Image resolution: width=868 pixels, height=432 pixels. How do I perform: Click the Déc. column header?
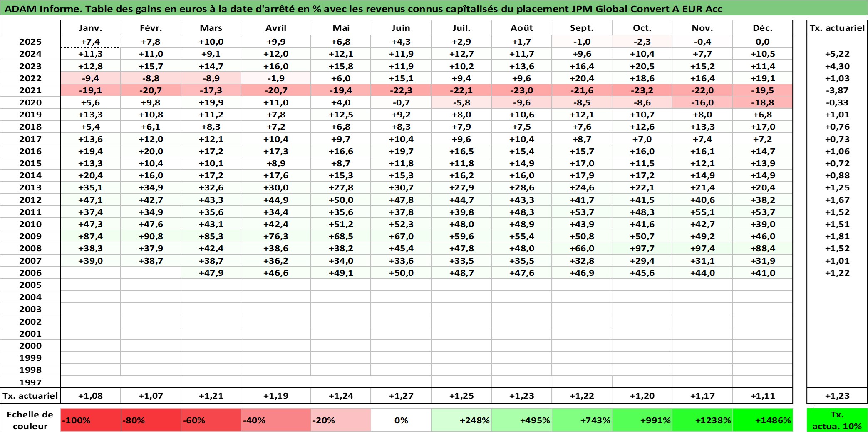(762, 28)
